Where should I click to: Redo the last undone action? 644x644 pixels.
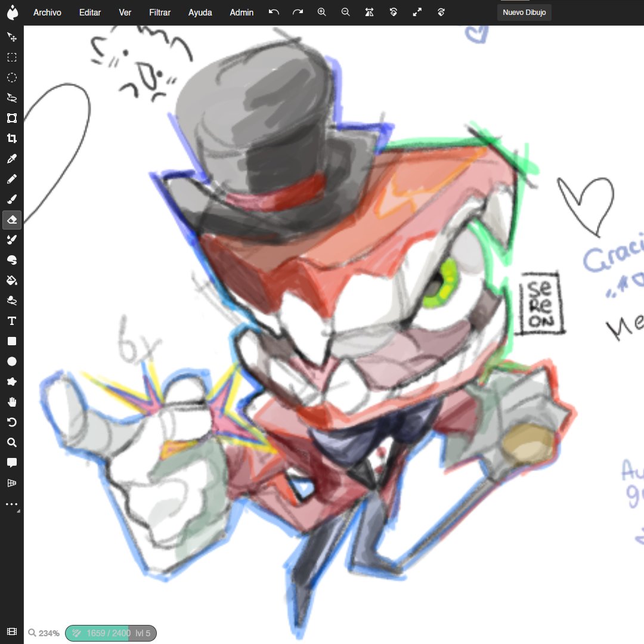point(298,13)
